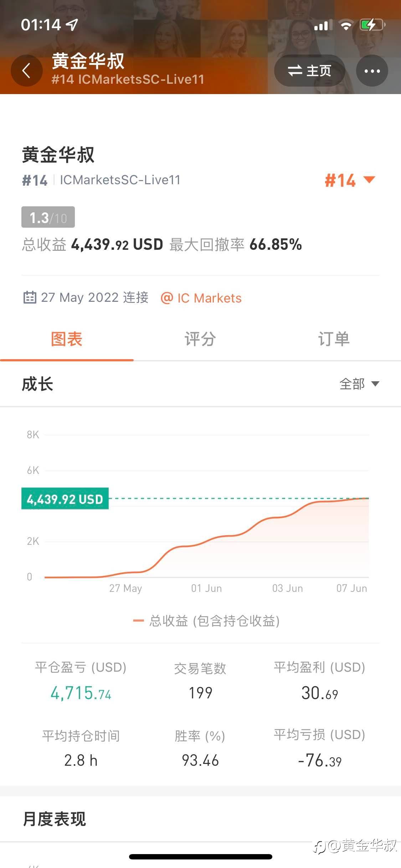
Task: Tap the location arrow icon near clock
Action: tap(73, 25)
